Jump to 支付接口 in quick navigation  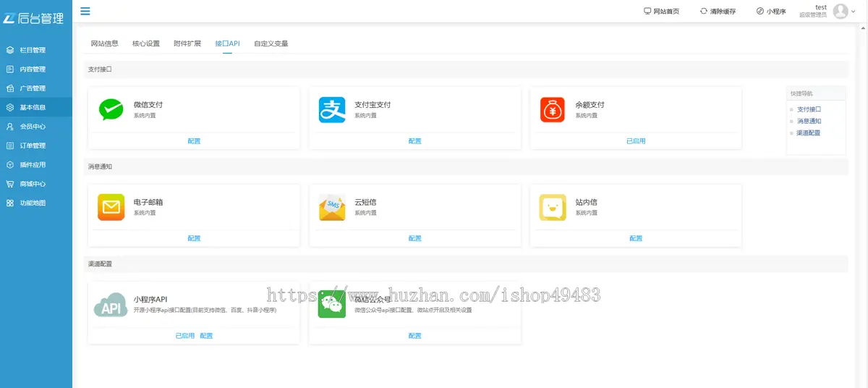(x=809, y=109)
